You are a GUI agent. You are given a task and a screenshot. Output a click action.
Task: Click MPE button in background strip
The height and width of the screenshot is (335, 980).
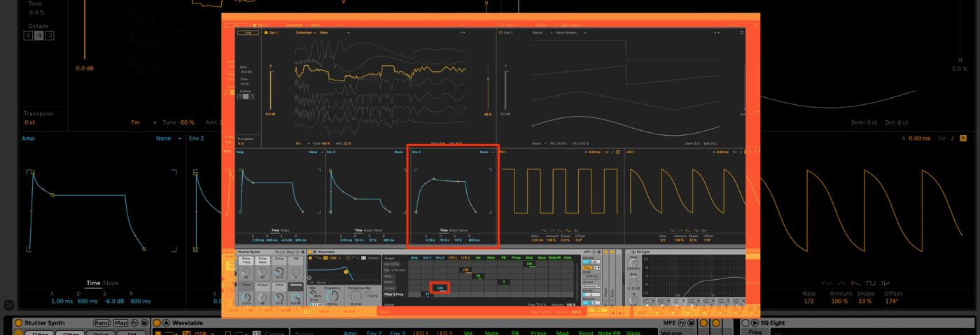(670, 322)
